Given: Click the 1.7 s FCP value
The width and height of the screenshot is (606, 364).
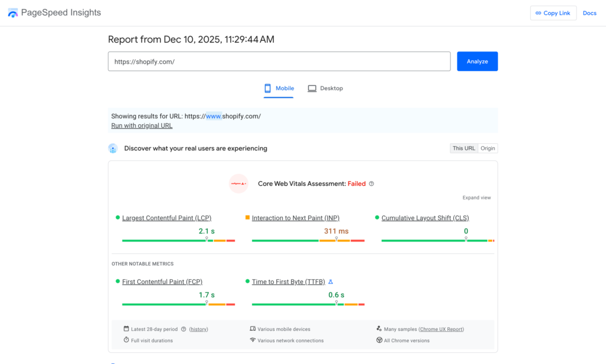Looking at the screenshot, I should click(207, 295).
